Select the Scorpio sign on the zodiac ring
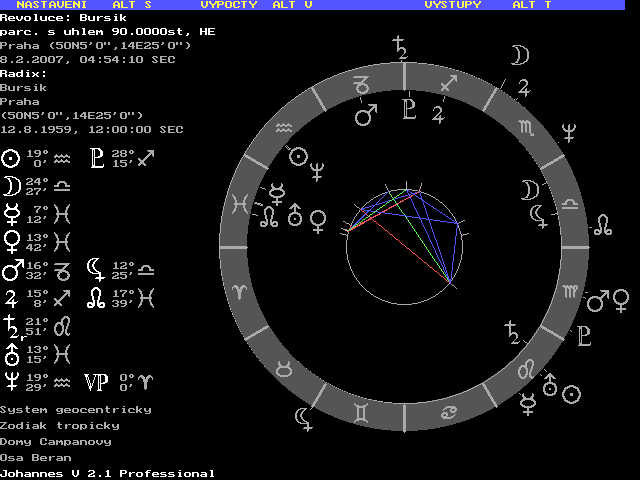 tap(526, 128)
